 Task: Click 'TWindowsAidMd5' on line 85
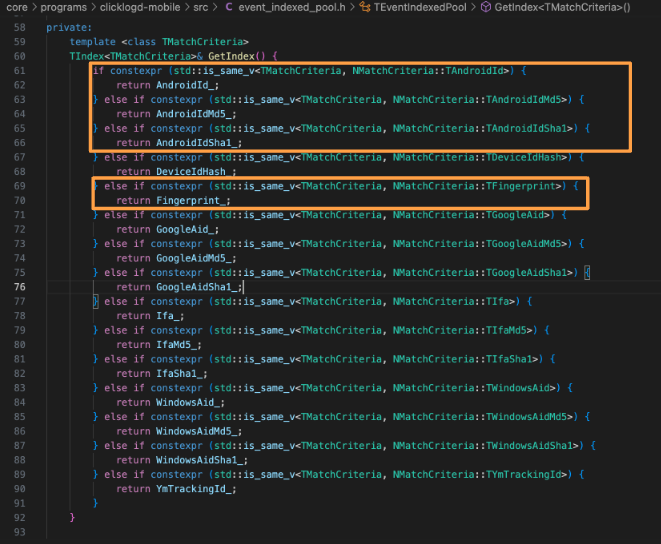[x=527, y=417]
